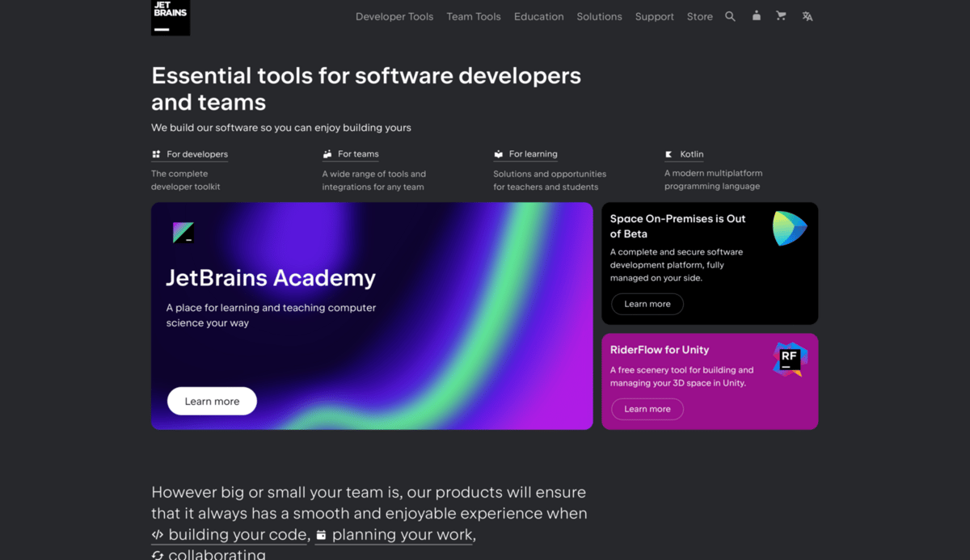Open the Kotlin link
The width and height of the screenshot is (970, 560).
[692, 154]
